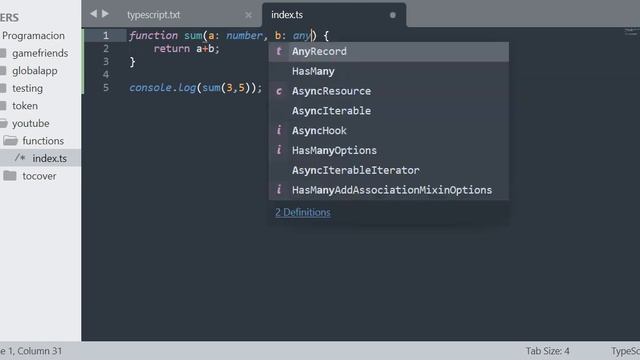Click interface icon beside HasManyOptions

(x=279, y=150)
